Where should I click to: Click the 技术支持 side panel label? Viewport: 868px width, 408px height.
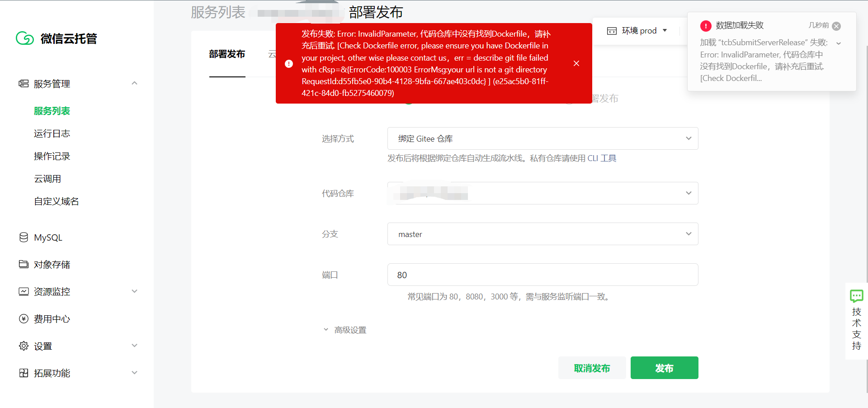click(857, 329)
